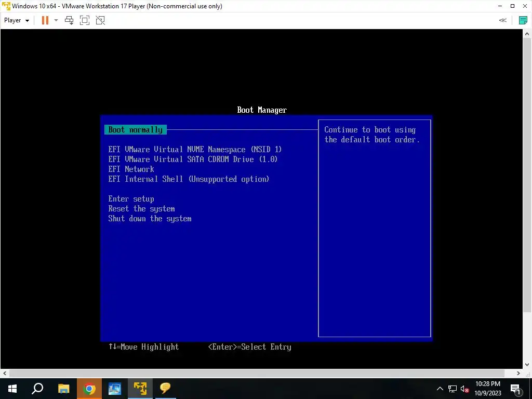532x399 pixels.
Task: Click the horizontal scrollbar left arrow
Action: coord(4,373)
